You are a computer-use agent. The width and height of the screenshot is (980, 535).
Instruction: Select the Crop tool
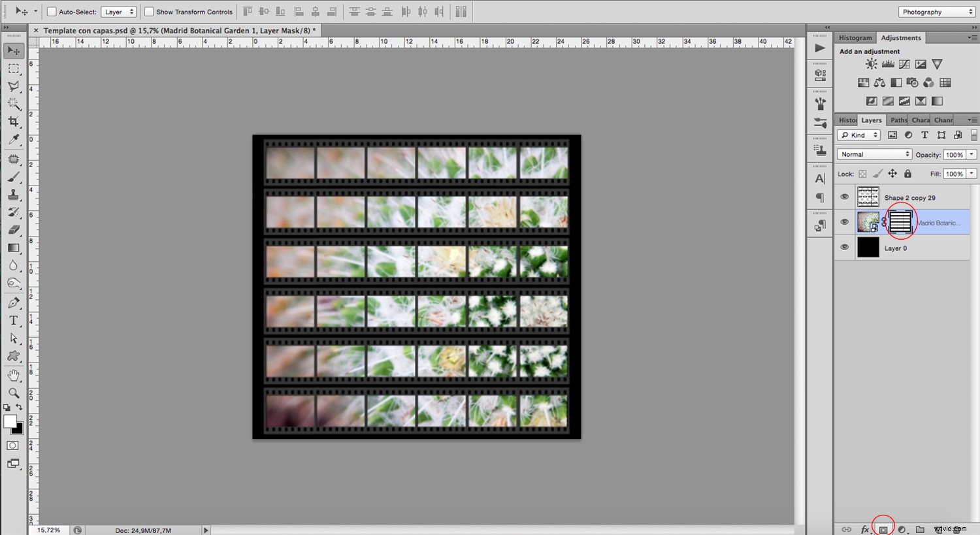[x=13, y=122]
